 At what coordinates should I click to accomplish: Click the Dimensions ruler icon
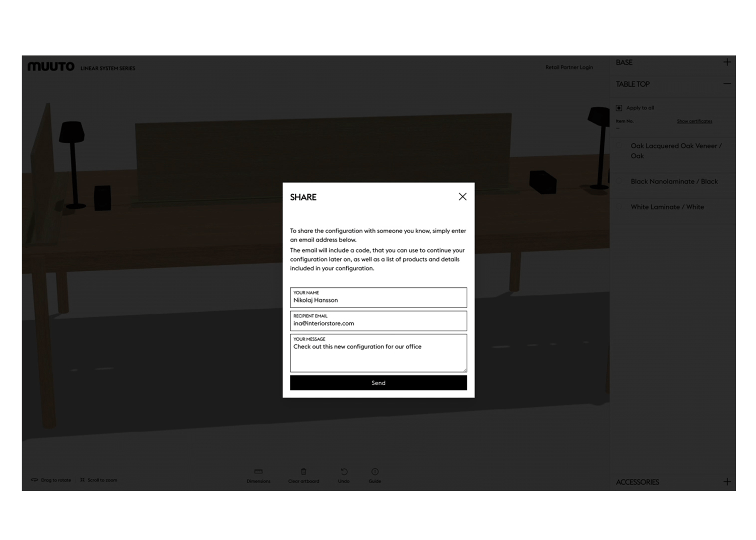pyautogui.click(x=259, y=471)
